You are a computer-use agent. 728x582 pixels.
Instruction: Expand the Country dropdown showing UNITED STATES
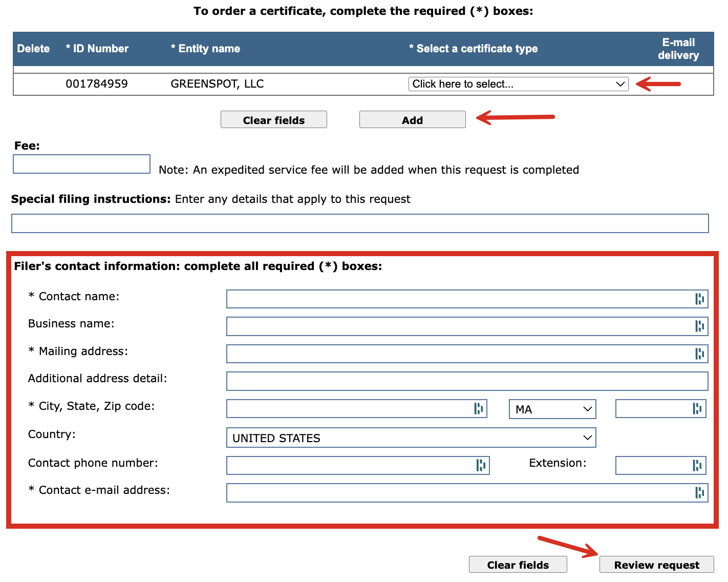[x=411, y=438]
